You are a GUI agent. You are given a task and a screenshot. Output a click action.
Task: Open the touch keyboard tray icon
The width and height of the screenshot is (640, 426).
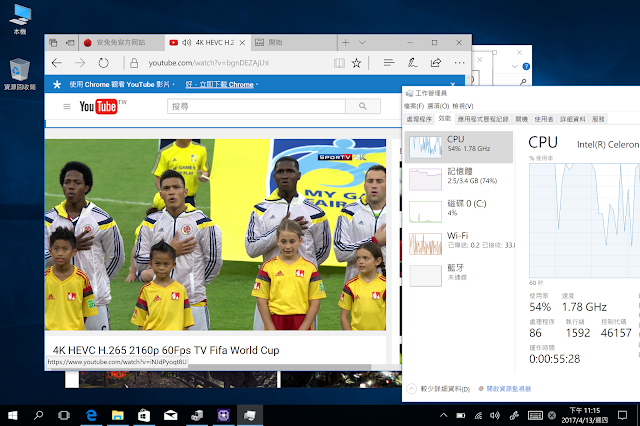coord(535,415)
